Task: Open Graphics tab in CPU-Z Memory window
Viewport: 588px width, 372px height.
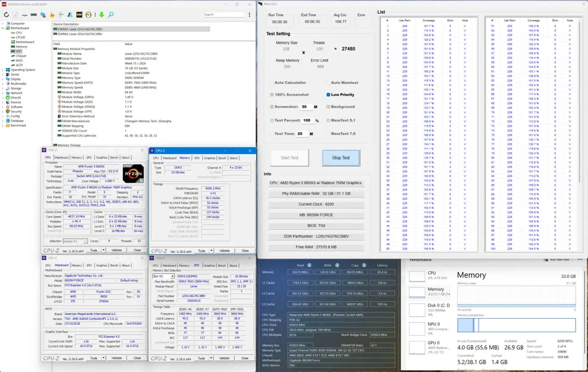Action: (210, 158)
